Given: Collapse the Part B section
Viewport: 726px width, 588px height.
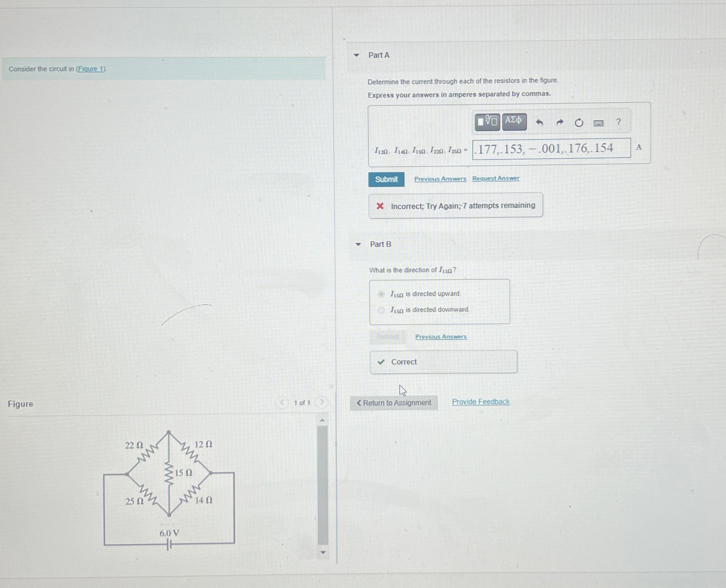Looking at the screenshot, I should [358, 244].
